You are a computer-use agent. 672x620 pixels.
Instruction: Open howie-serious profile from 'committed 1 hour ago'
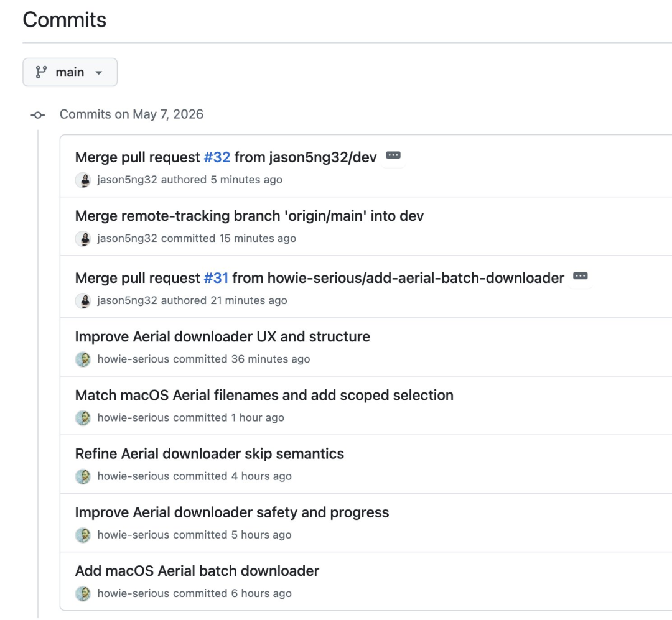[133, 418]
